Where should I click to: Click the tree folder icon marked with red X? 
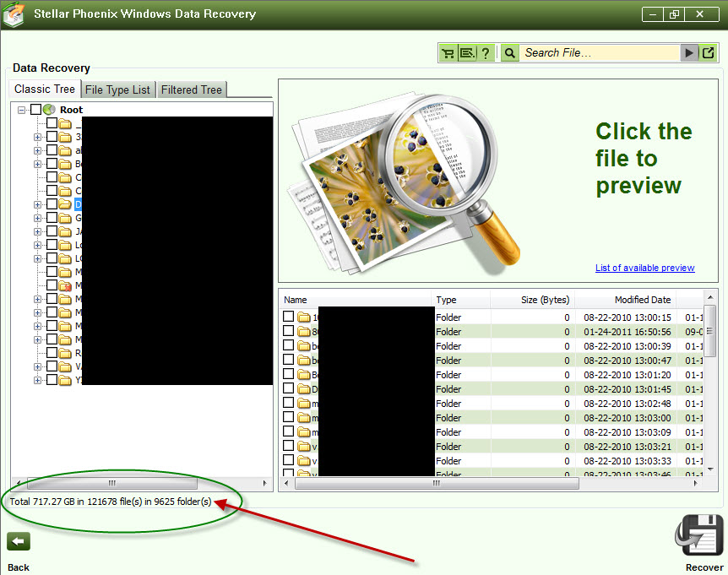click(65, 285)
